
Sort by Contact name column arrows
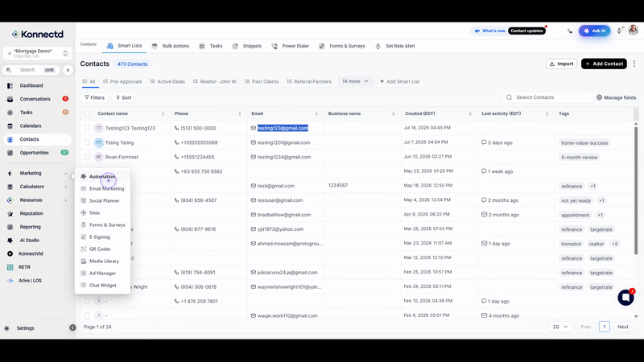163,113
